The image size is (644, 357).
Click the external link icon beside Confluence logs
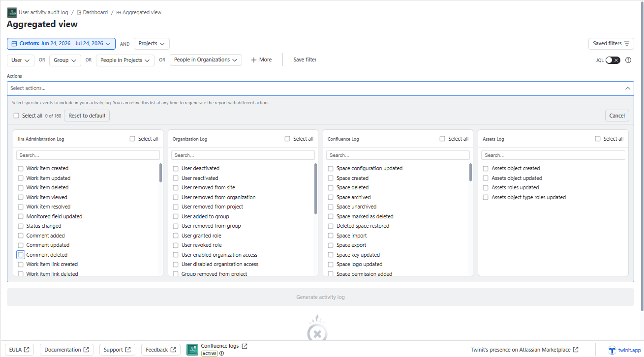coord(245,346)
